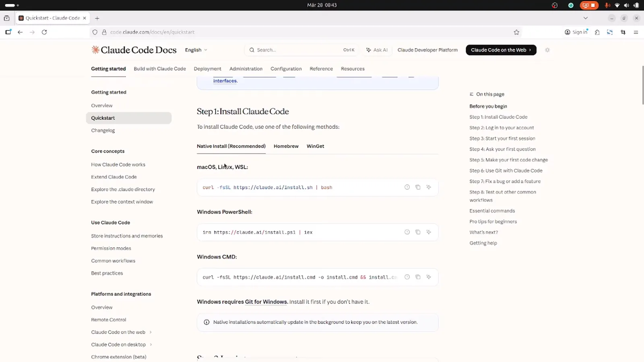This screenshot has height=362, width=644.
Task: Ask AI about the install.sh command
Action: click(x=429, y=187)
